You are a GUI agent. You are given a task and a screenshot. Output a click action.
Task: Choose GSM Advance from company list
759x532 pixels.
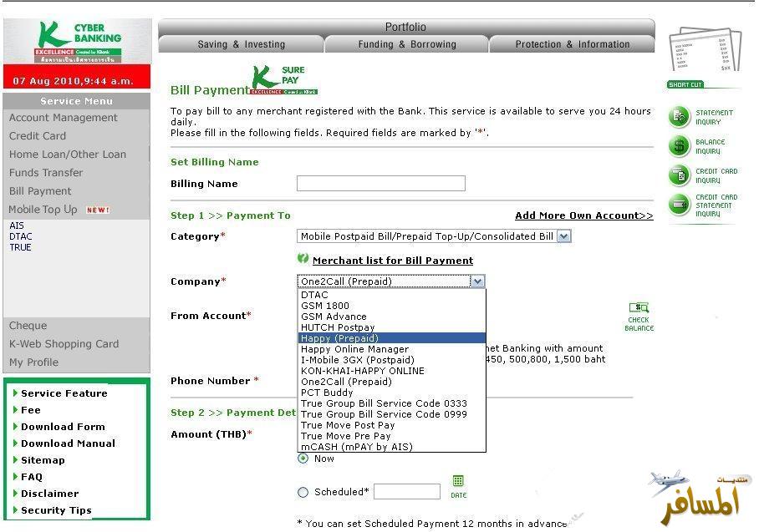(x=391, y=317)
